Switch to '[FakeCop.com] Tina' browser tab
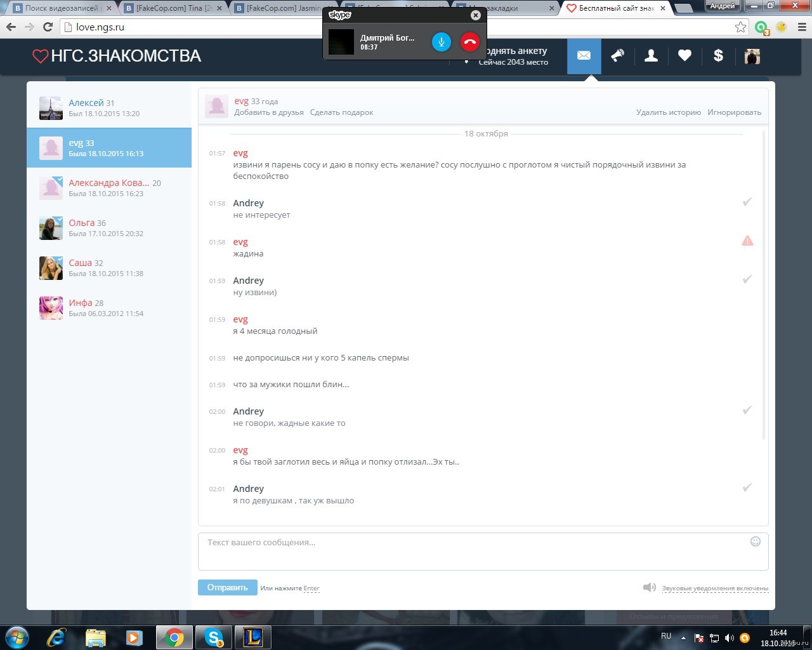This screenshot has width=812, height=650. tap(174, 8)
